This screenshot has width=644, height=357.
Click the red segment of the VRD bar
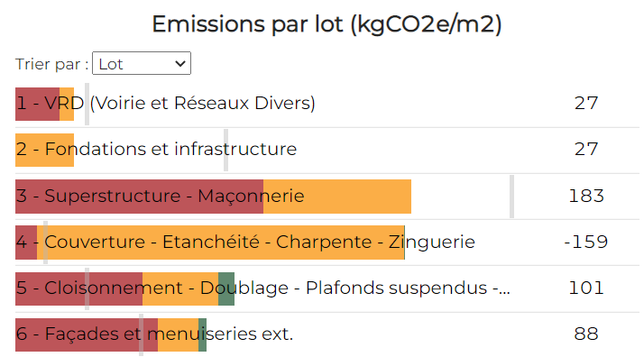(37, 105)
